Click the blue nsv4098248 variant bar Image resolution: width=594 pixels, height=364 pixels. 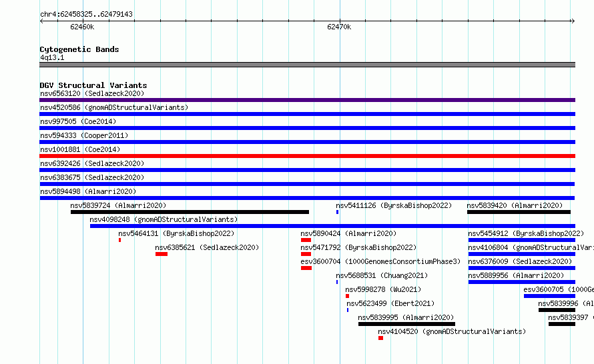click(332, 226)
